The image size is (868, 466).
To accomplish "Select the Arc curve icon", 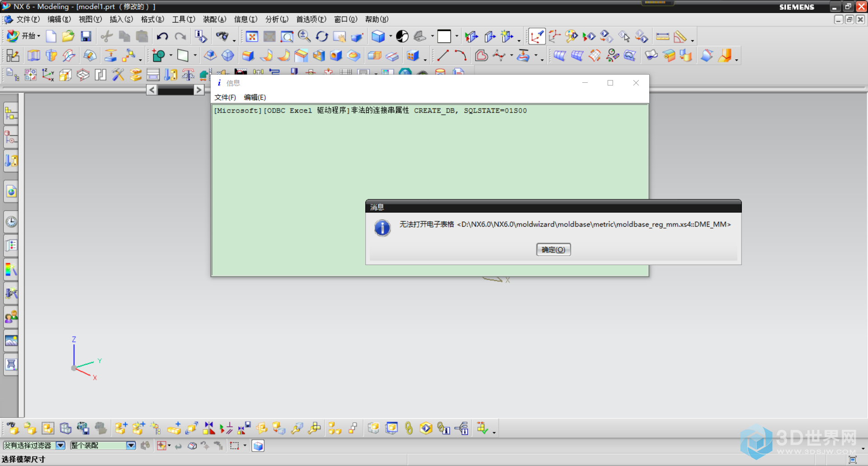I will (x=460, y=56).
